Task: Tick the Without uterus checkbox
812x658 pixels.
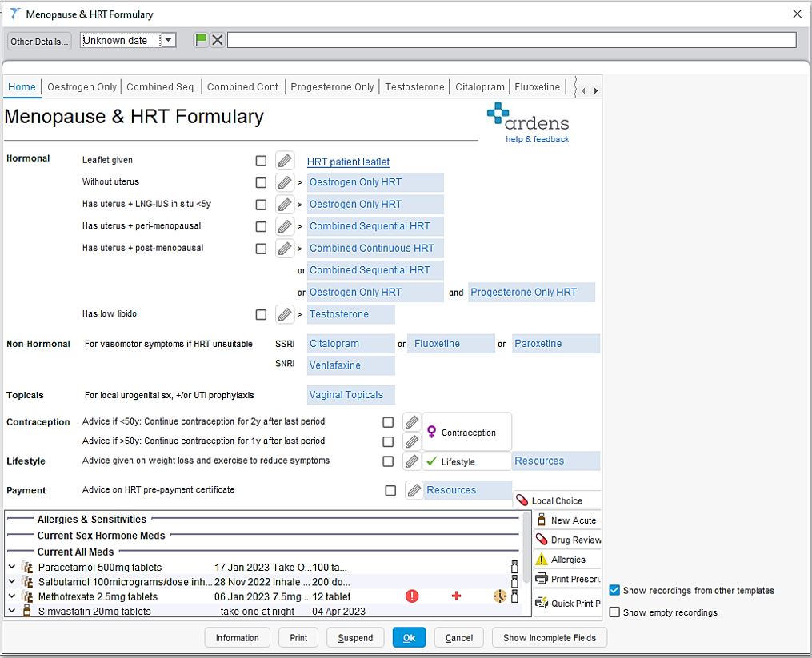Action: click(x=261, y=183)
